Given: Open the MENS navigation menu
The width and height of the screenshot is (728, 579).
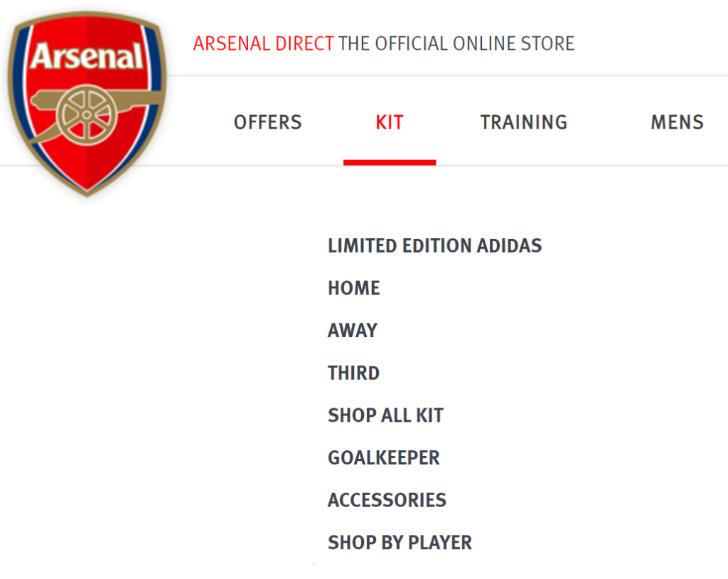Looking at the screenshot, I should (x=677, y=122).
